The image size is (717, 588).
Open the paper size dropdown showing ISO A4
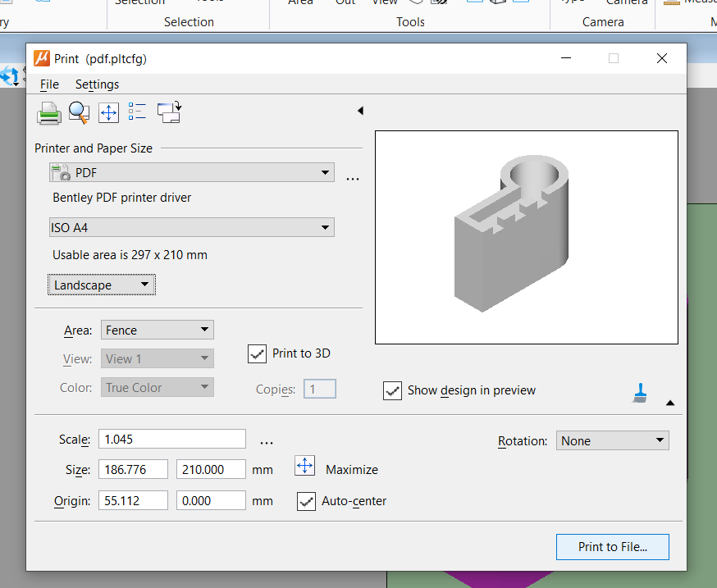pyautogui.click(x=191, y=227)
